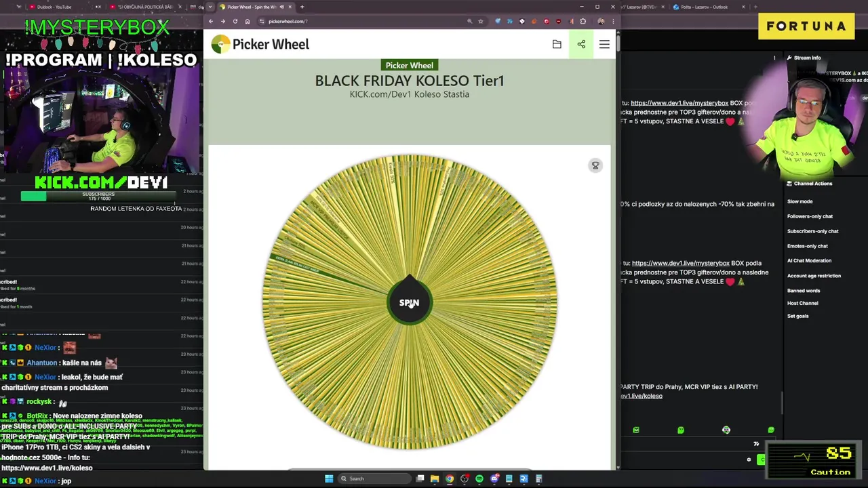Click the taskbar Search box

[374, 479]
